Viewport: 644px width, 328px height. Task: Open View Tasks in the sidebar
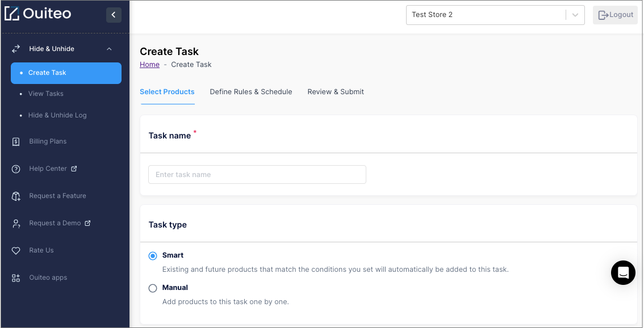coord(45,94)
